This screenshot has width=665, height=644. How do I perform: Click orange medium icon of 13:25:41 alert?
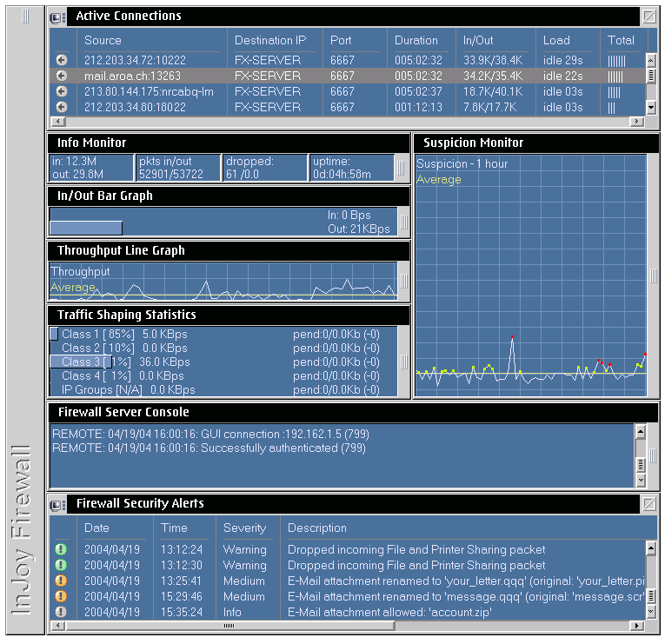point(61,581)
